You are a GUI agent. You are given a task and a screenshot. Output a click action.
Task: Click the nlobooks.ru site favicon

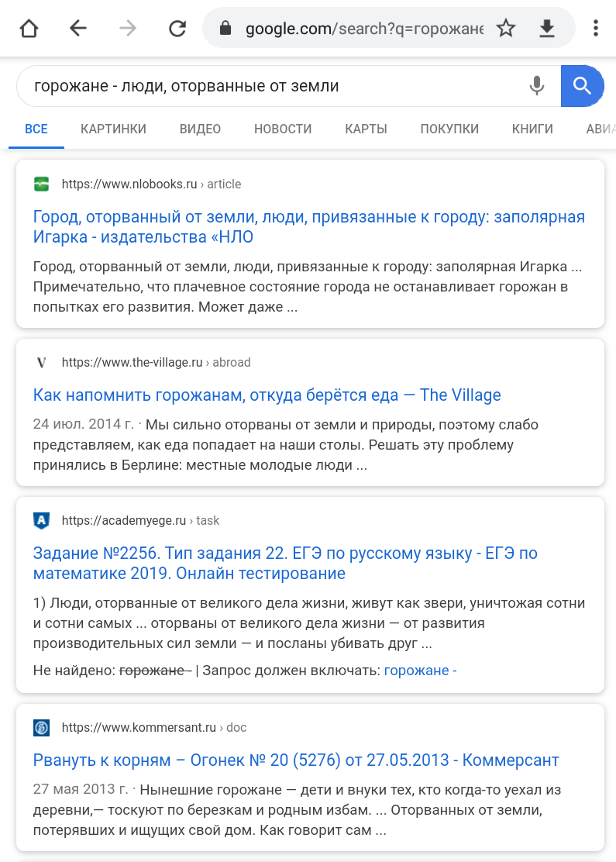coord(42,184)
